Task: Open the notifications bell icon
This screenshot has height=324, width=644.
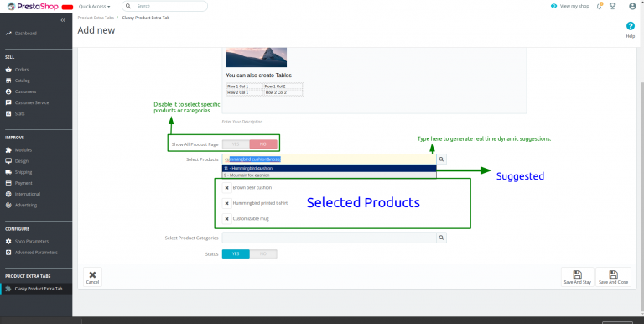Action: tap(600, 6)
